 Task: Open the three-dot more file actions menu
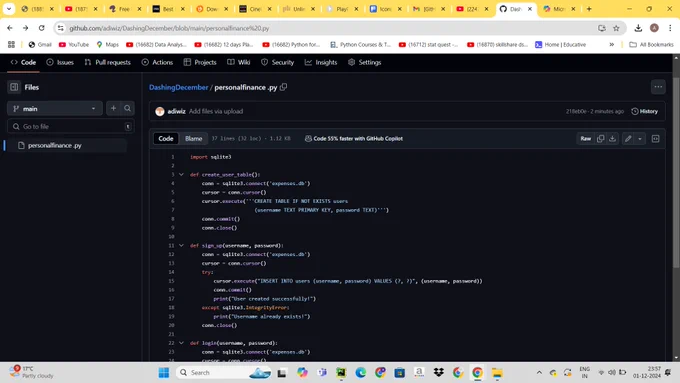pyautogui.click(x=658, y=87)
